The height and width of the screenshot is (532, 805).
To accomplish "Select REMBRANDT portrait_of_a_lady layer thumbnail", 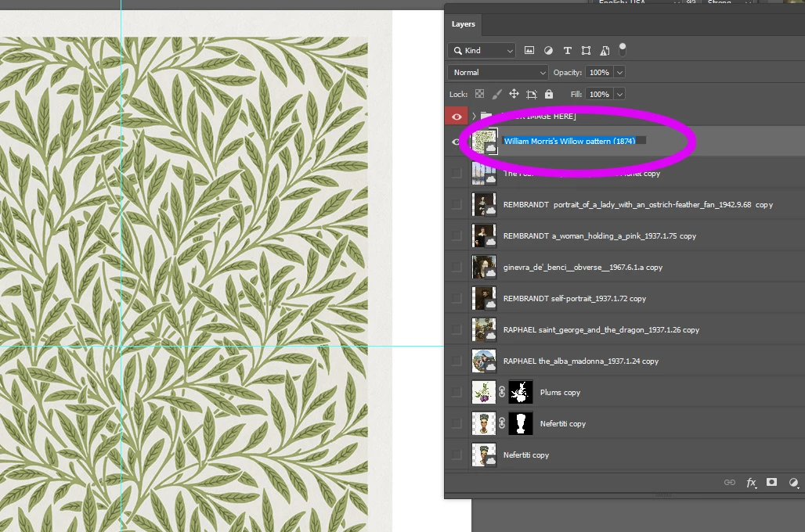I will click(484, 204).
